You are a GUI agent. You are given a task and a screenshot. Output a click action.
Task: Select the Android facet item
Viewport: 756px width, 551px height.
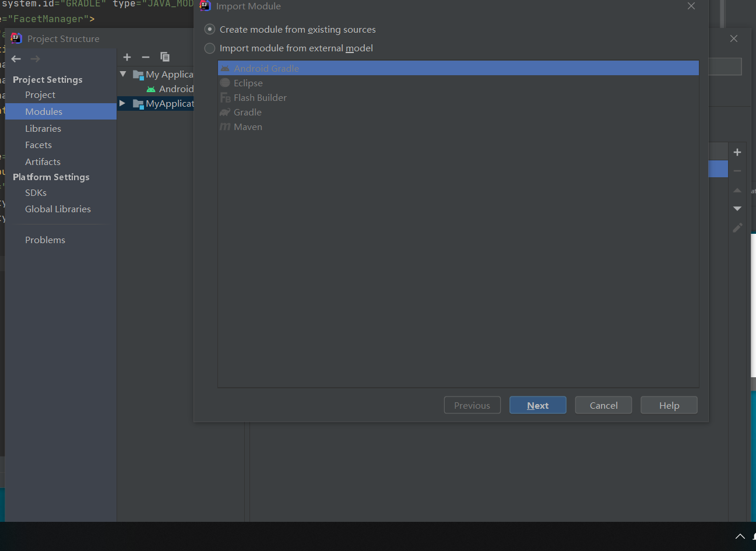click(176, 89)
